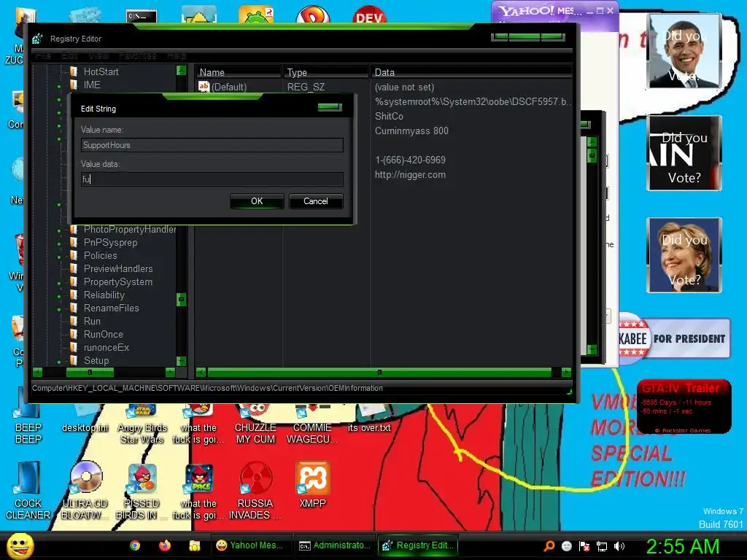Click the GTA:IV Trailer countdown gadget

(684, 407)
